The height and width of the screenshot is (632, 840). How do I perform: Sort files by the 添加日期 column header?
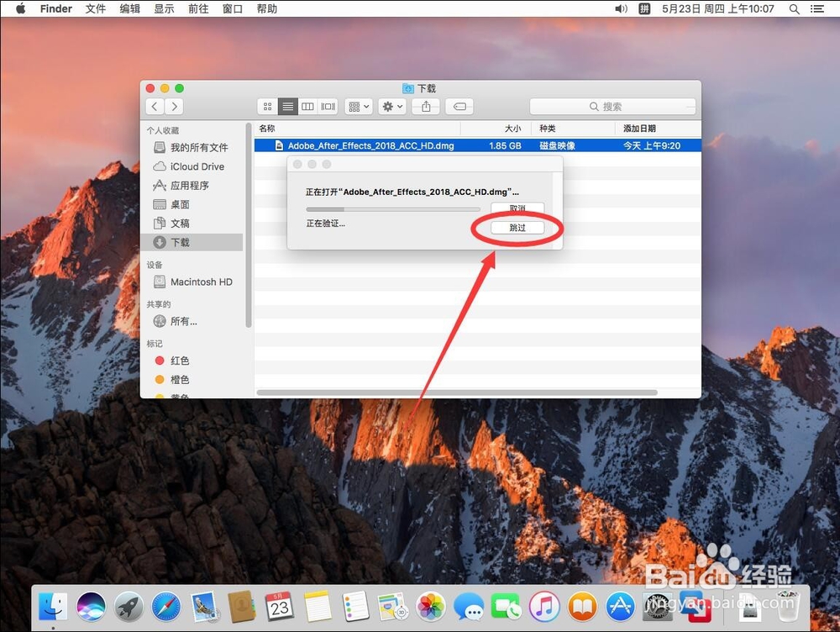[659, 129]
